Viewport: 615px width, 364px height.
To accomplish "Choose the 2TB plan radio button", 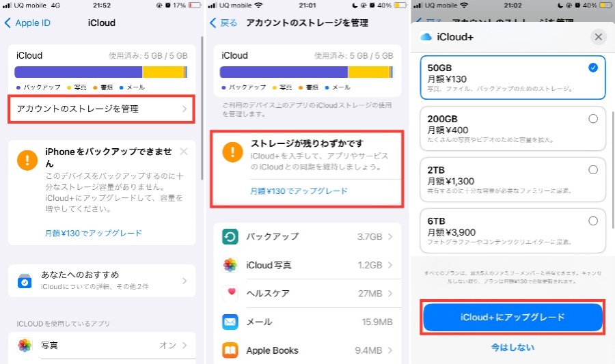I will [592, 169].
